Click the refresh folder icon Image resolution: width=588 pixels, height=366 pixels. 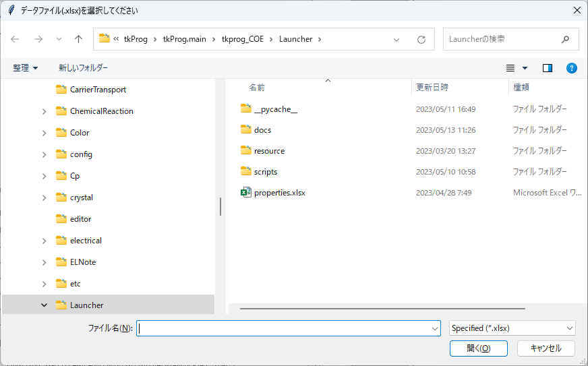(x=421, y=39)
